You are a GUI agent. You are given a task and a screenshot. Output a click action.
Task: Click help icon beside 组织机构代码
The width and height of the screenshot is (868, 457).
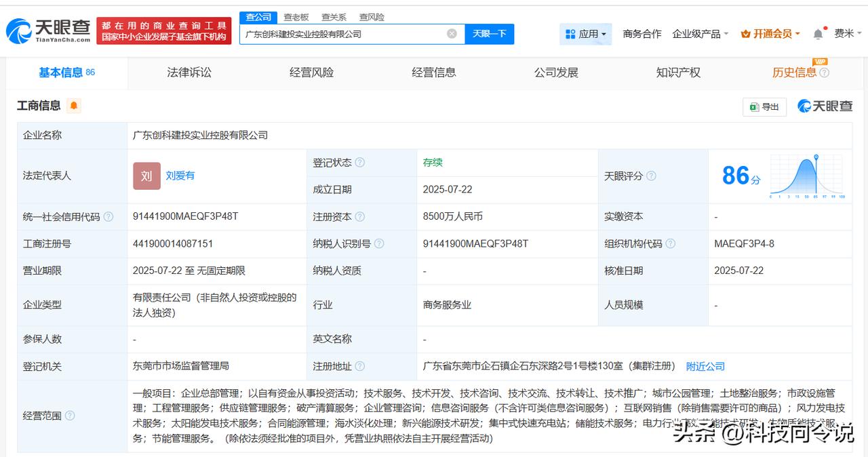670,244
